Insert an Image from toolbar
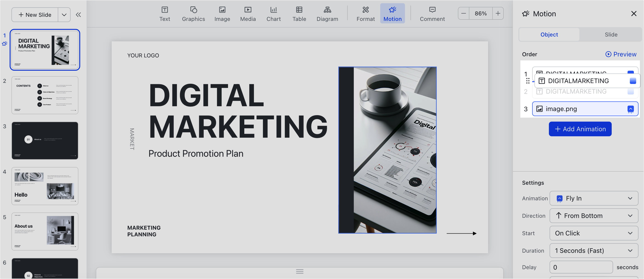Viewport: 644px width, 279px height. pyautogui.click(x=222, y=14)
